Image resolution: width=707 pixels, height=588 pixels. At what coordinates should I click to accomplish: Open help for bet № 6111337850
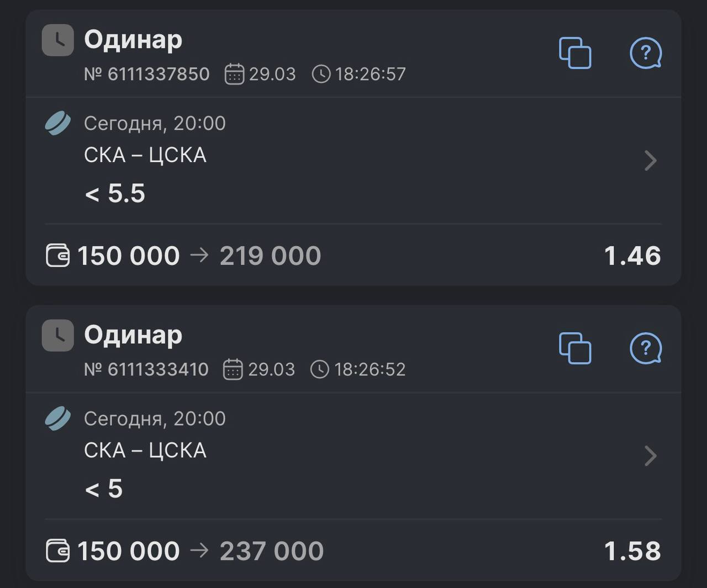click(x=645, y=53)
